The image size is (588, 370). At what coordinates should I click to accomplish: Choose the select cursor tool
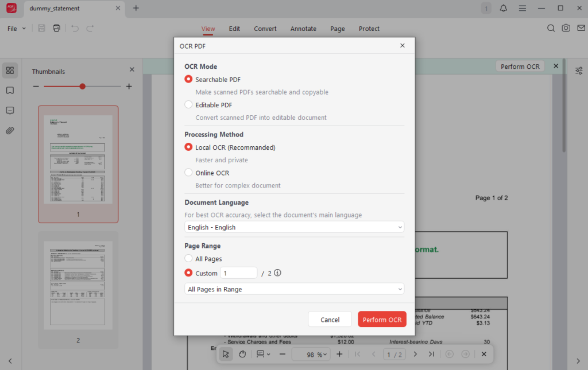[226, 354]
